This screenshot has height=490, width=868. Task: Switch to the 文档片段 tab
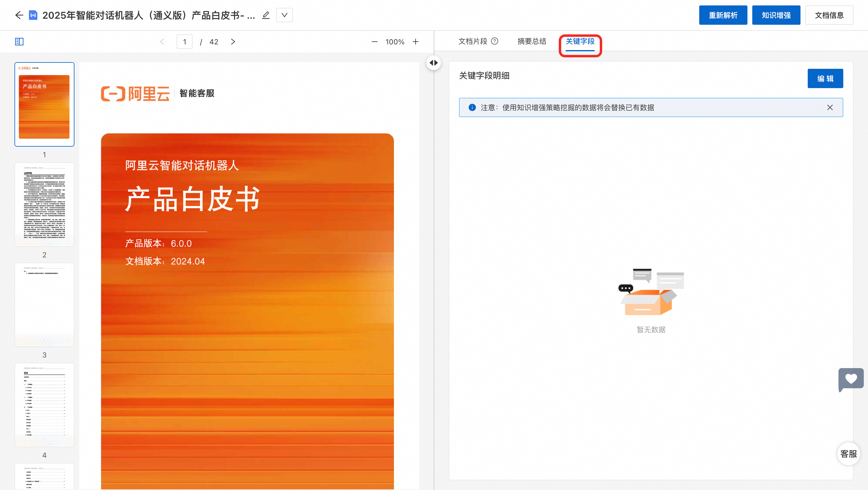[472, 41]
